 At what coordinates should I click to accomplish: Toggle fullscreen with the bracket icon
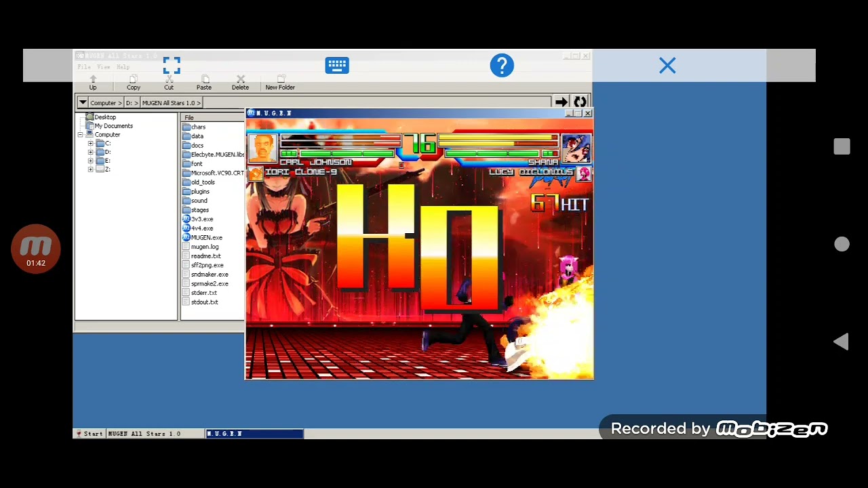(172, 66)
